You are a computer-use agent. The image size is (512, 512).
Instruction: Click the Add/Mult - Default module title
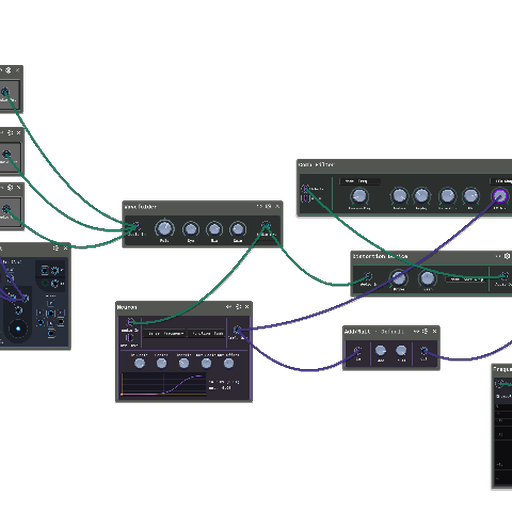375,331
